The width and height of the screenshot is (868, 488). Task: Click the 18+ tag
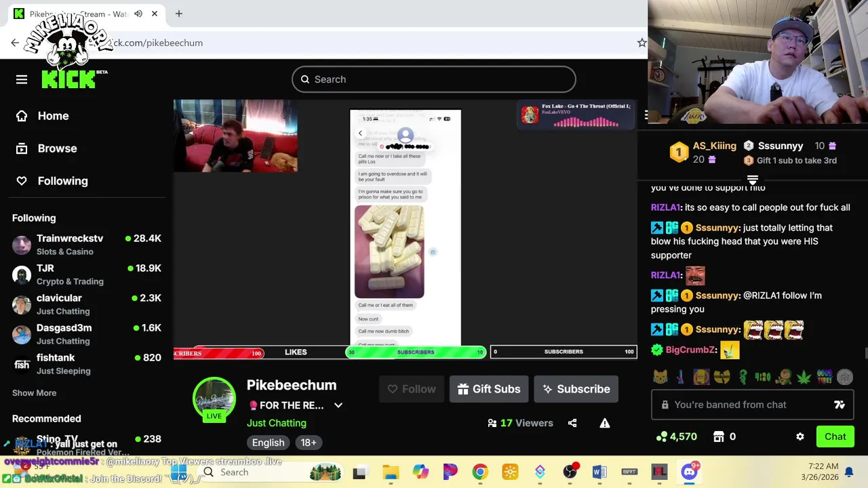(309, 443)
